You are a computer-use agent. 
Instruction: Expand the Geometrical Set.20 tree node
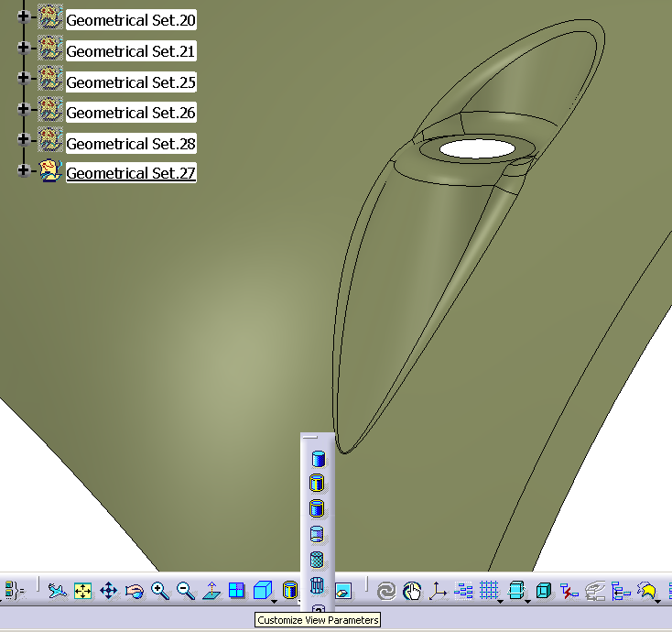(x=23, y=16)
